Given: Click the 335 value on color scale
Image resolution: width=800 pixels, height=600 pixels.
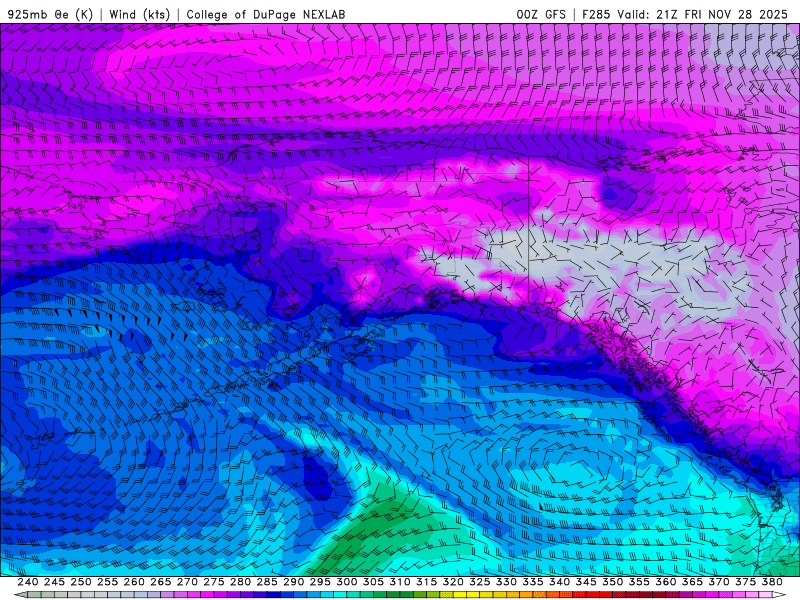Looking at the screenshot, I should click(x=533, y=582).
